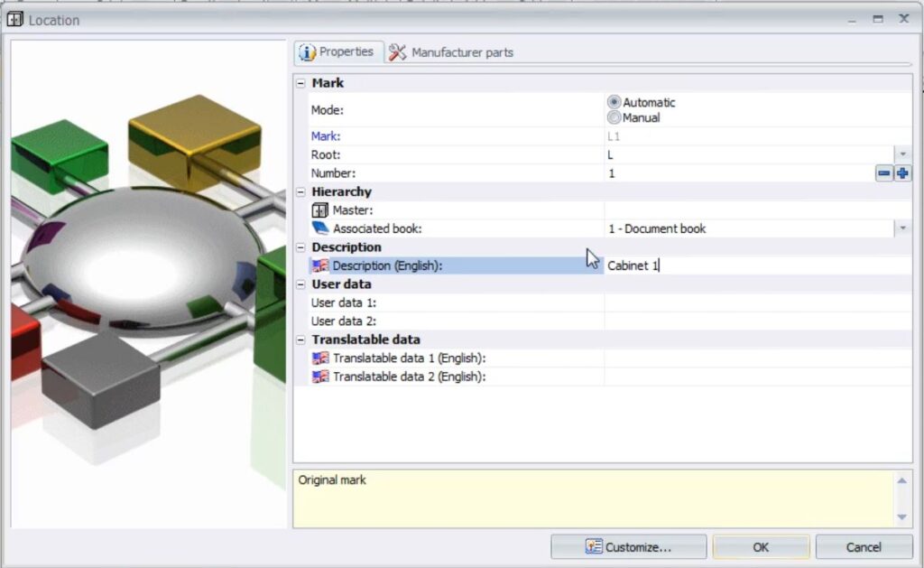Minimize the Location dialog window

tap(852, 20)
